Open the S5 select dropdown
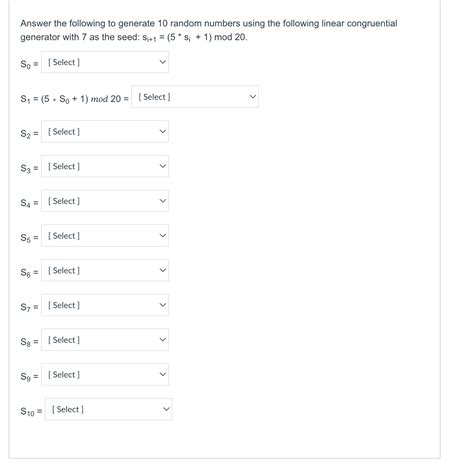The height and width of the screenshot is (465, 474). point(105,236)
